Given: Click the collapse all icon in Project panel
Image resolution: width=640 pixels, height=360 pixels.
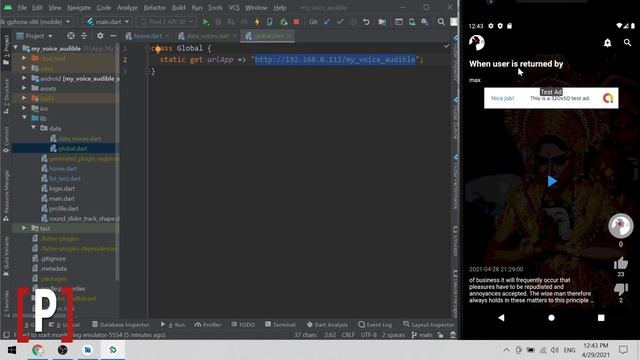Looking at the screenshot, I should coord(84,36).
